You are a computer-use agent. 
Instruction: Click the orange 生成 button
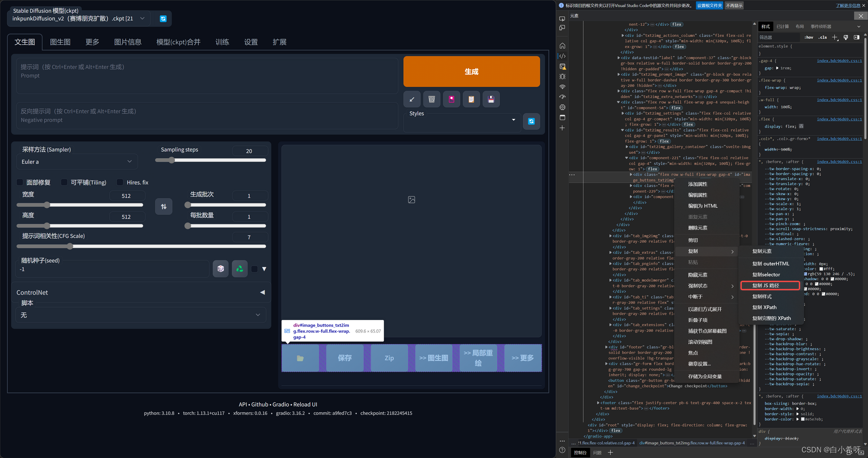(472, 72)
